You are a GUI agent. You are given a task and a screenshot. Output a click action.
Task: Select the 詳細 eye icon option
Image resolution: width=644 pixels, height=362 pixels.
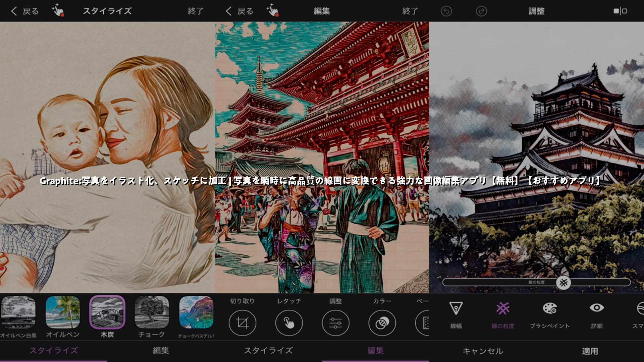pos(597,315)
